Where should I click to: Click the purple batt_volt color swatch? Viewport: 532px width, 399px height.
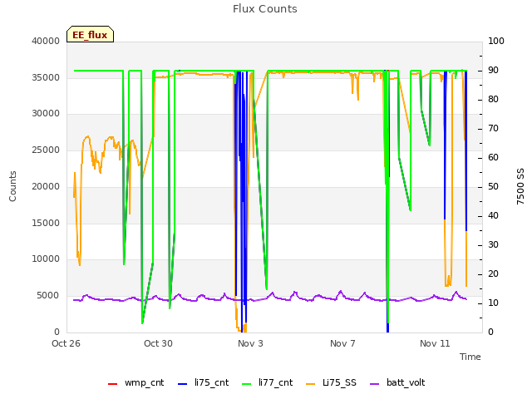pyautogui.click(x=374, y=384)
